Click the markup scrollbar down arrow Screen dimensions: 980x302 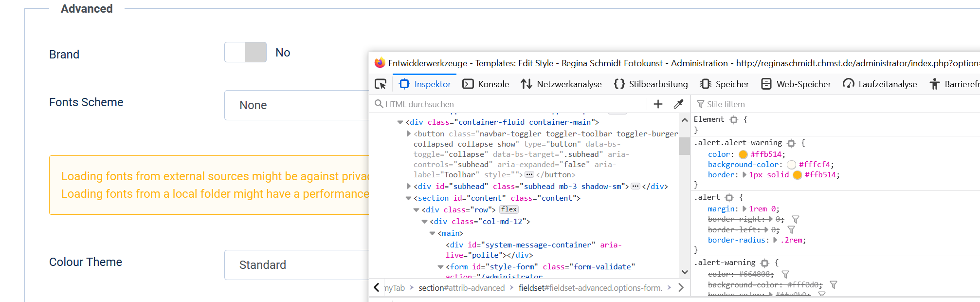(685, 272)
